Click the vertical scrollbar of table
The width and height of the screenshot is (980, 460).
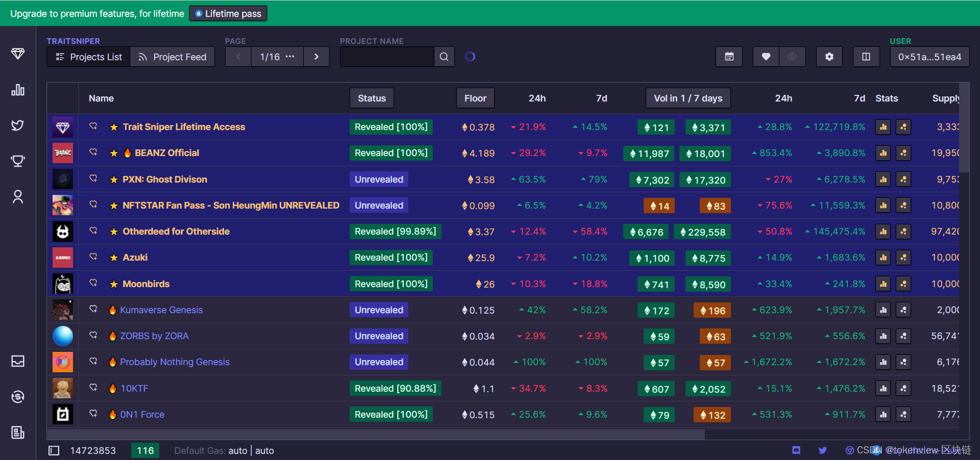click(964, 127)
